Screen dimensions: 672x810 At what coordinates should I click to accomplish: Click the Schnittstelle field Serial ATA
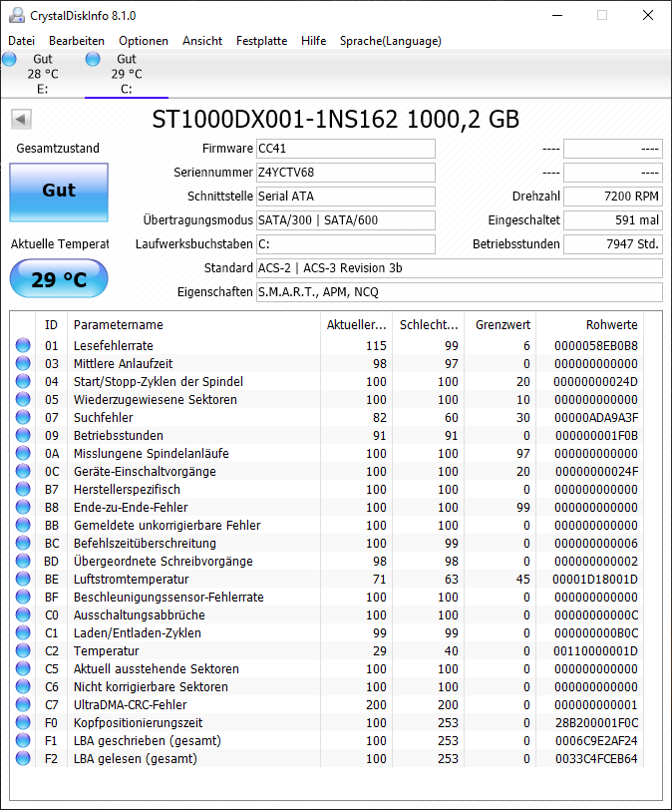(346, 197)
